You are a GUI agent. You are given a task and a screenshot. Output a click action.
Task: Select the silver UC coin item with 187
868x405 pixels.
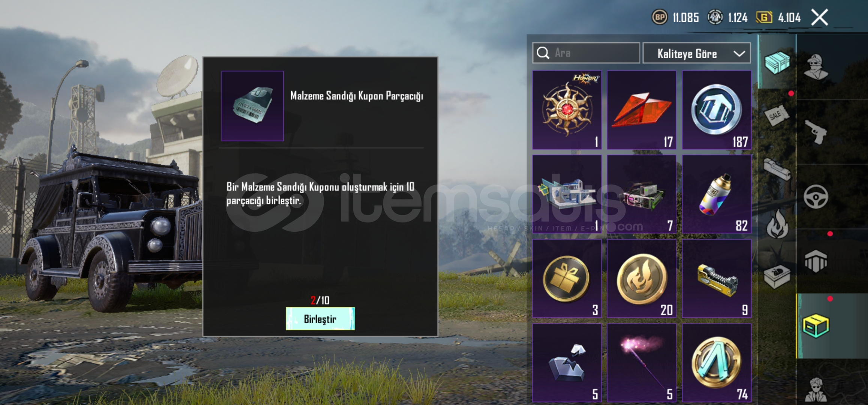click(717, 110)
